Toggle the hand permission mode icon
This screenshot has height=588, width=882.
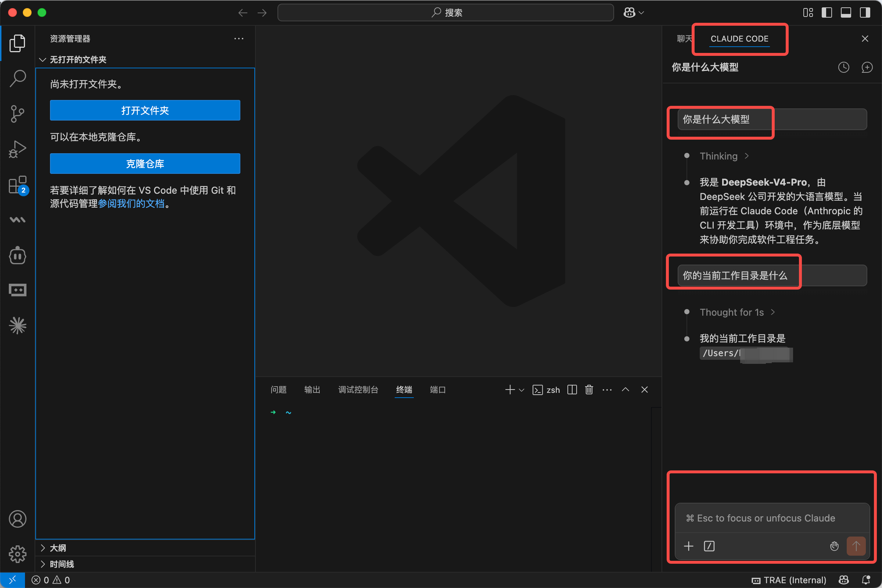point(834,546)
